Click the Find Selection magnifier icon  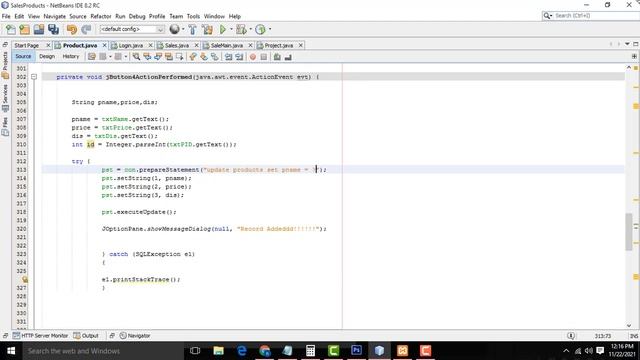point(136,57)
